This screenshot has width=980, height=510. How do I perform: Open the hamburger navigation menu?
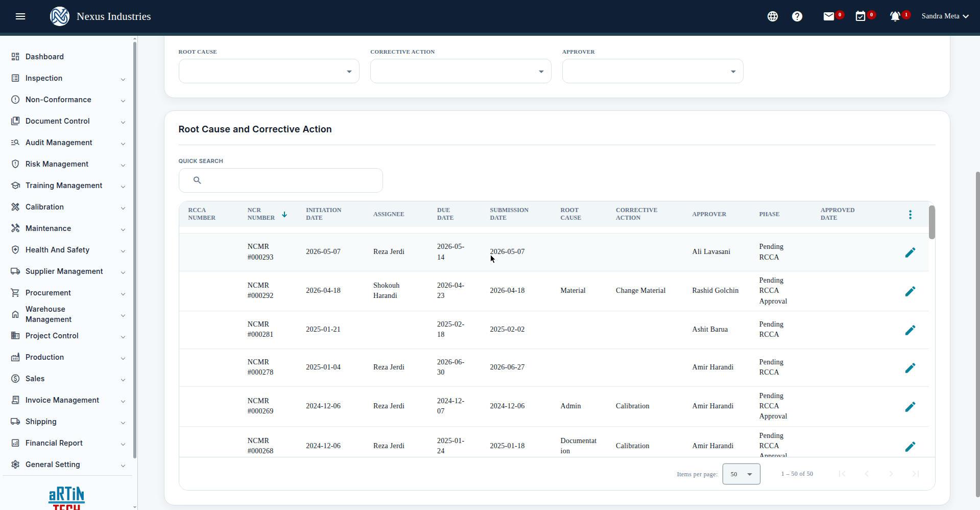click(20, 16)
